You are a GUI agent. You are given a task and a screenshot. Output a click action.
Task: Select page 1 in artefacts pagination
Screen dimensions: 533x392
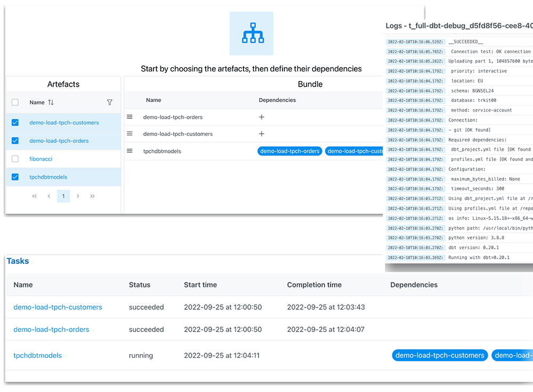pyautogui.click(x=63, y=196)
